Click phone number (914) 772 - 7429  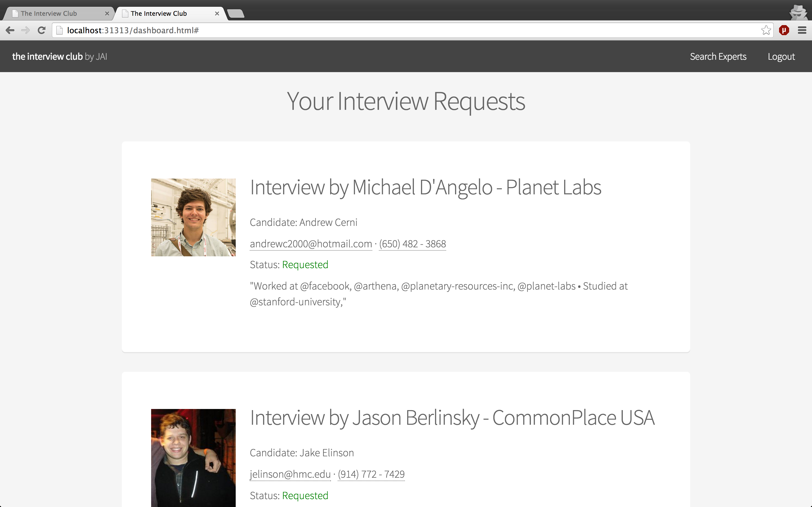click(x=371, y=474)
